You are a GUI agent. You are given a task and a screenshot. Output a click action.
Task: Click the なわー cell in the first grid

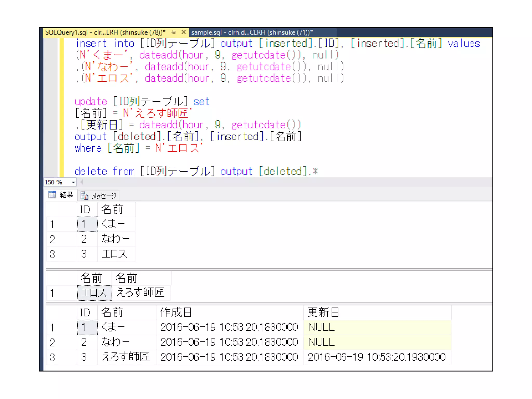click(116, 239)
